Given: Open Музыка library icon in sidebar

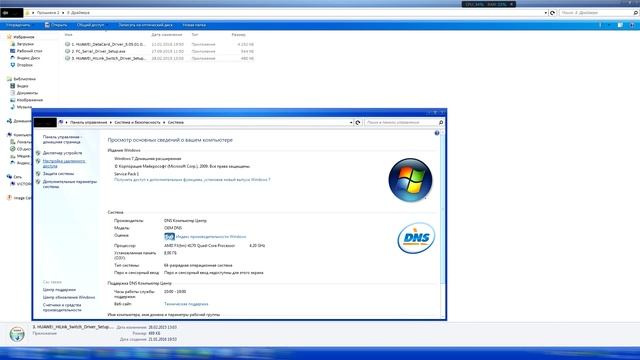Looking at the screenshot, I should (x=13, y=107).
